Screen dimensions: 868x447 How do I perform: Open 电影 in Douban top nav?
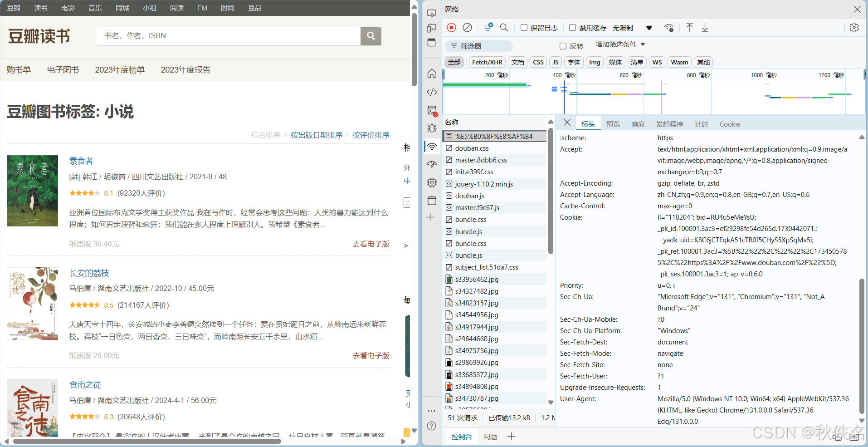[68, 8]
